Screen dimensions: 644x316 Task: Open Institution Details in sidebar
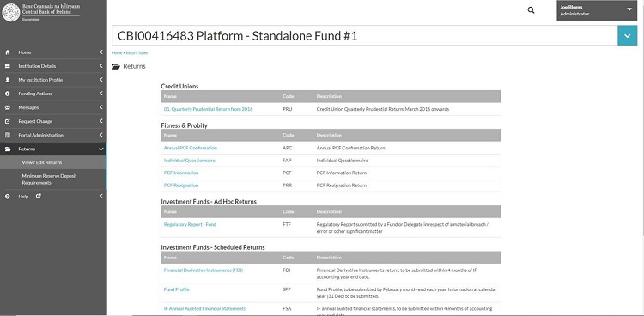(x=53, y=66)
